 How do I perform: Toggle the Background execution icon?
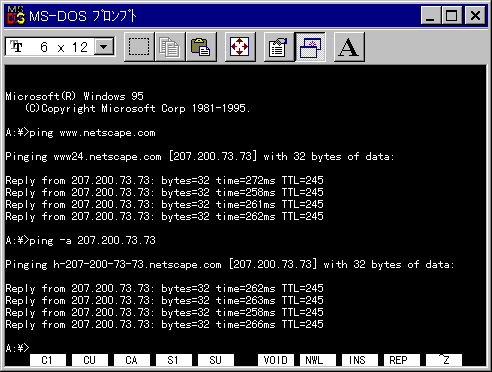[310, 47]
